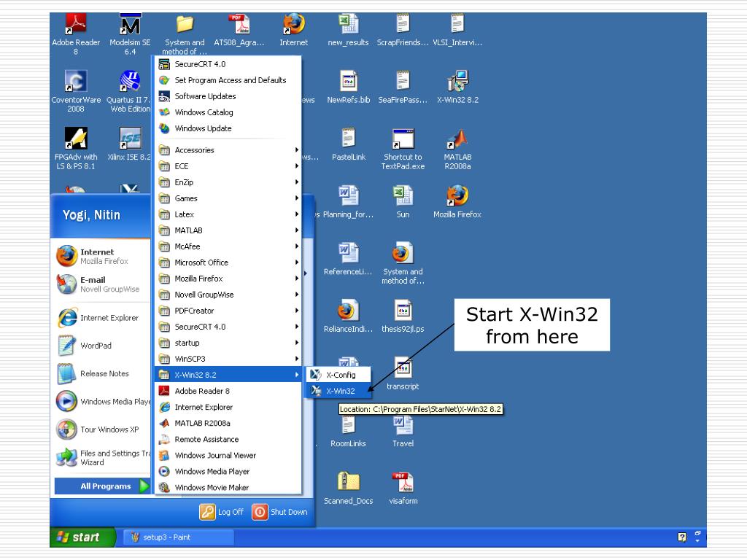747x560 pixels.
Task: Expand the Microsoft Office program folder
Action: [x=228, y=262]
